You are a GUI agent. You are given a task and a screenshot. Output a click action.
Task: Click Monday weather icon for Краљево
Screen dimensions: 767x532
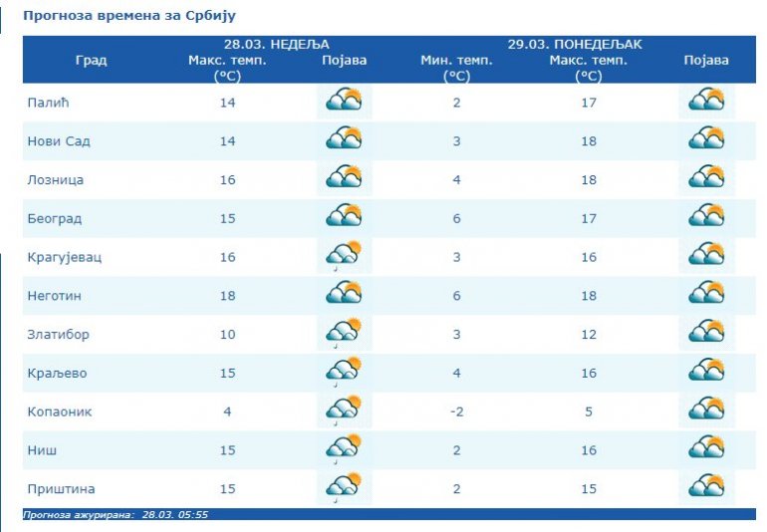(706, 372)
